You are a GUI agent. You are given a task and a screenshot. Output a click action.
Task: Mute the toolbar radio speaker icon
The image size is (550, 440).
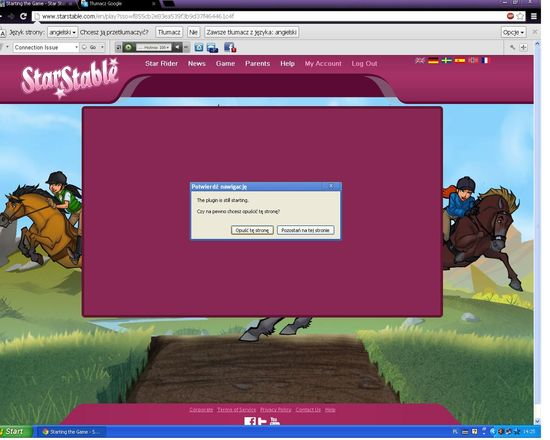click(177, 47)
